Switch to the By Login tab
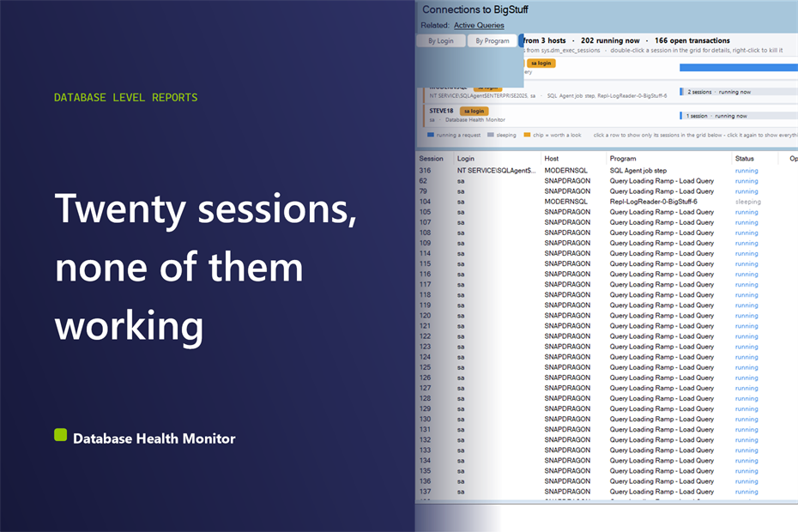Viewport: 798px width, 532px height. point(441,40)
